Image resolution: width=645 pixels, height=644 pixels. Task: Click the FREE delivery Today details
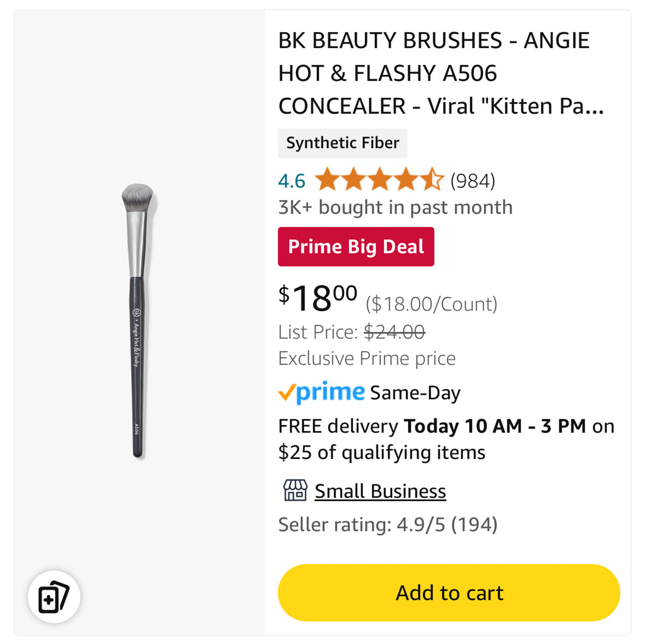click(446, 439)
